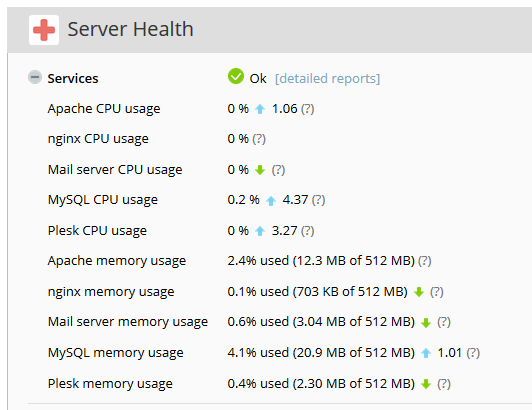Open help hint for nginx memory usage
Viewport: 532px width, 410px height.
[437, 292]
